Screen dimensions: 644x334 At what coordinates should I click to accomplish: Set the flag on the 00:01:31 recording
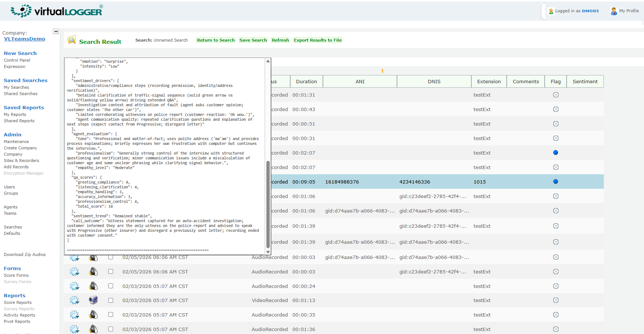click(x=555, y=95)
